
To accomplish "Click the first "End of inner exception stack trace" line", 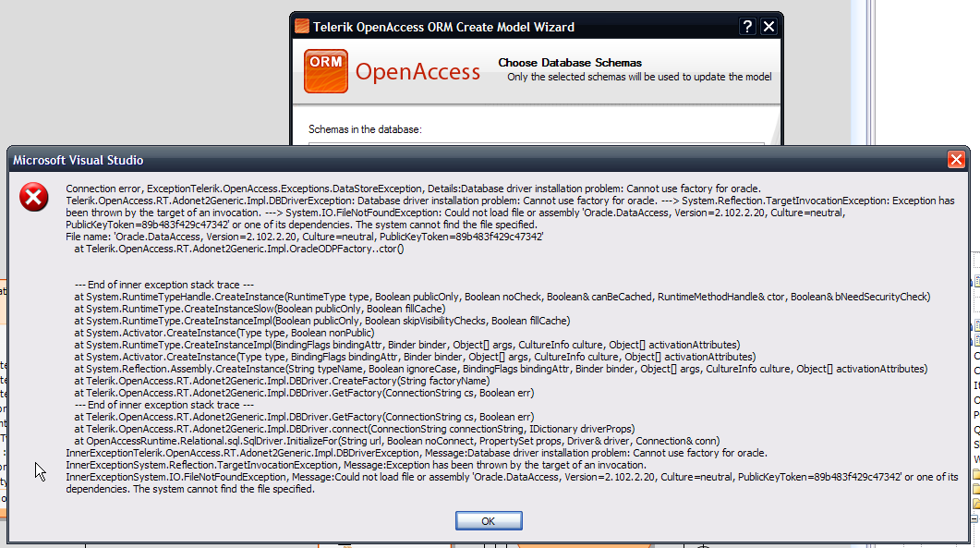I will tap(163, 285).
